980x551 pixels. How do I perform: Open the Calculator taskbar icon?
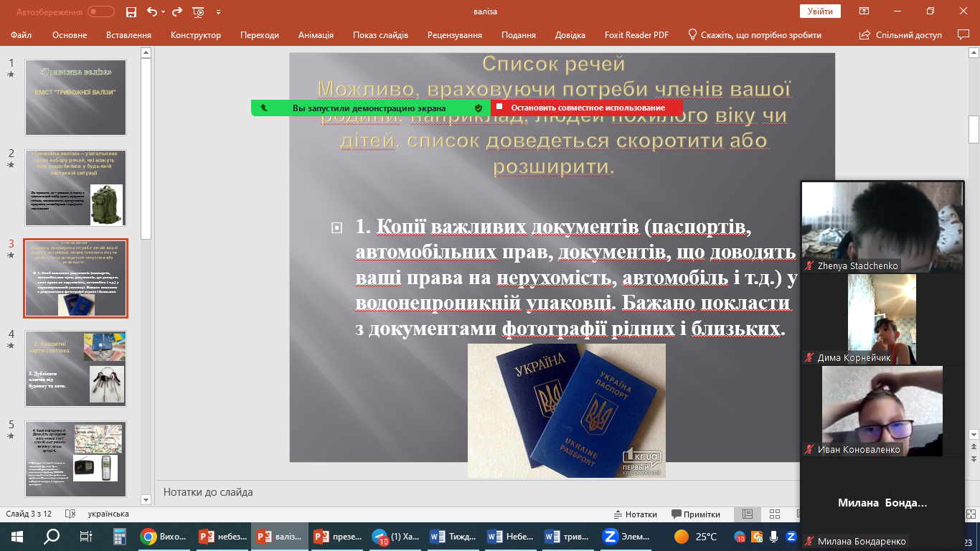pos(120,537)
